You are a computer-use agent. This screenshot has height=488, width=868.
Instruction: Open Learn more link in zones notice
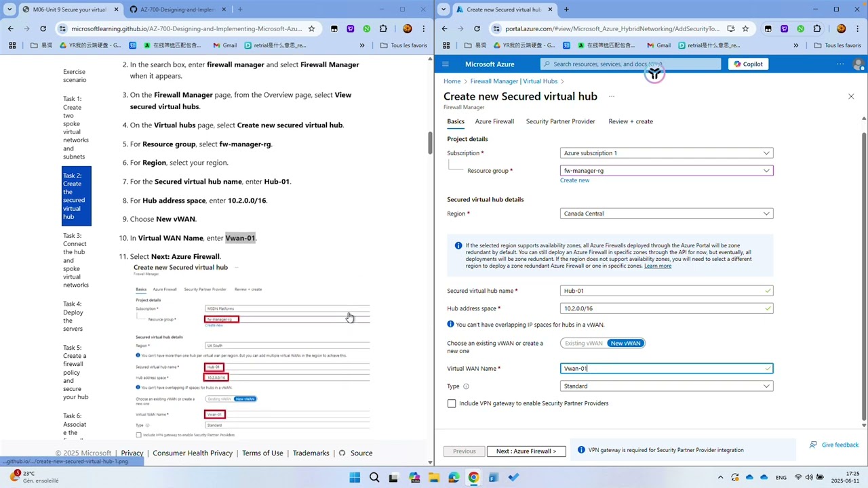coord(658,266)
